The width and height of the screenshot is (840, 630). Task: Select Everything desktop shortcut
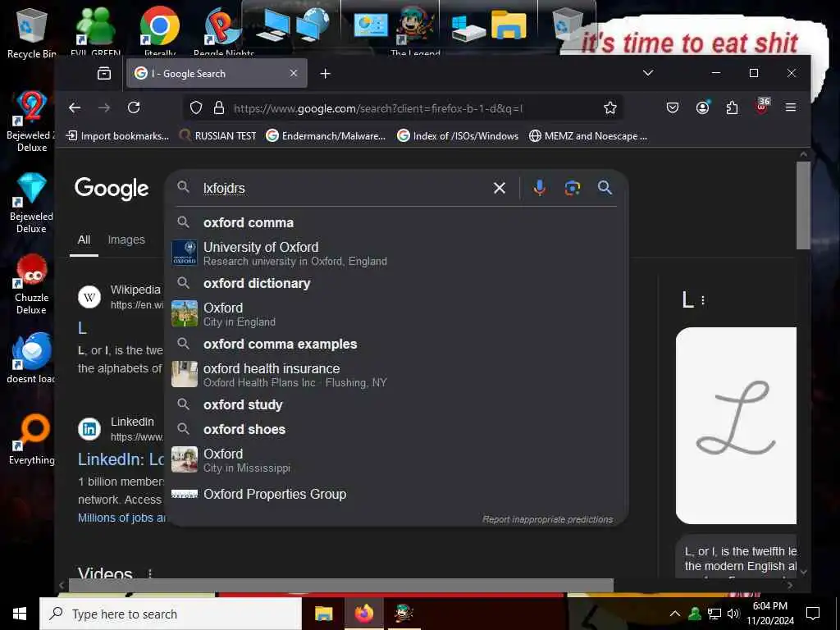pos(32,441)
